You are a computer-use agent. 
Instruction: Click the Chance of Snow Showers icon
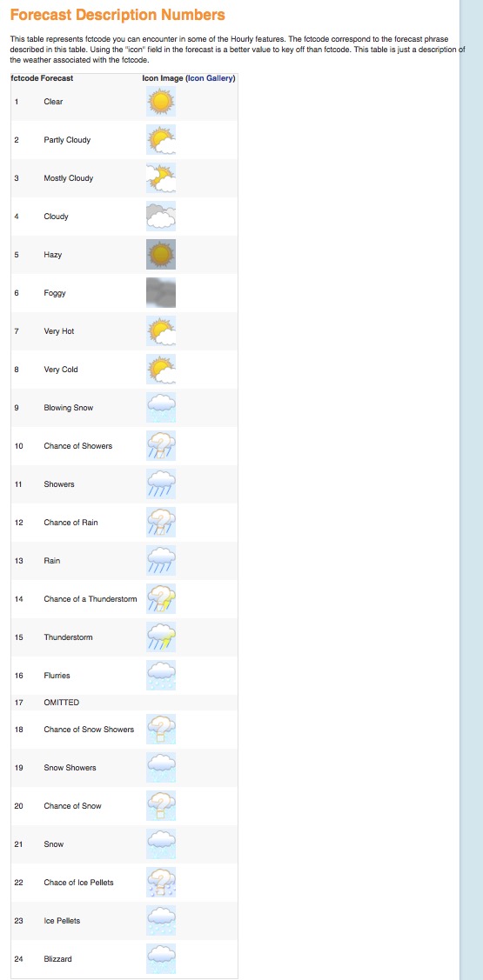click(161, 730)
